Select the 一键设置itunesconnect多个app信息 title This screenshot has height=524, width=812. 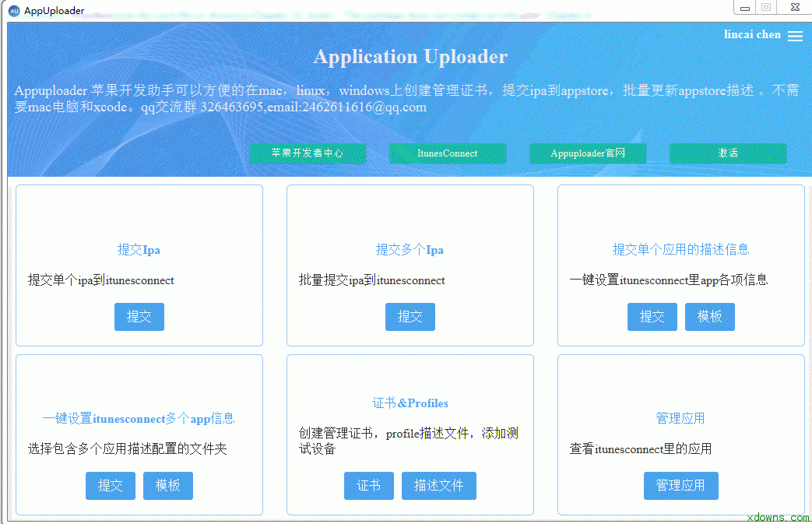point(139,418)
